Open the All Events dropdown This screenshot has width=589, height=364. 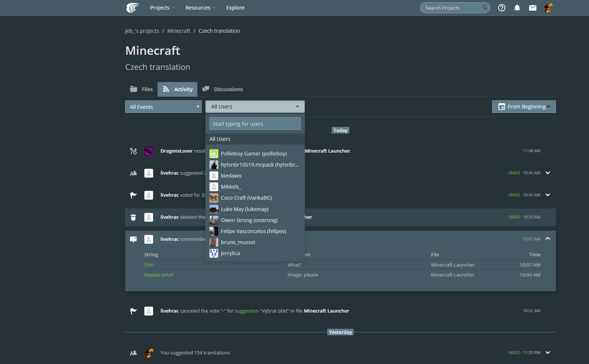tap(163, 107)
